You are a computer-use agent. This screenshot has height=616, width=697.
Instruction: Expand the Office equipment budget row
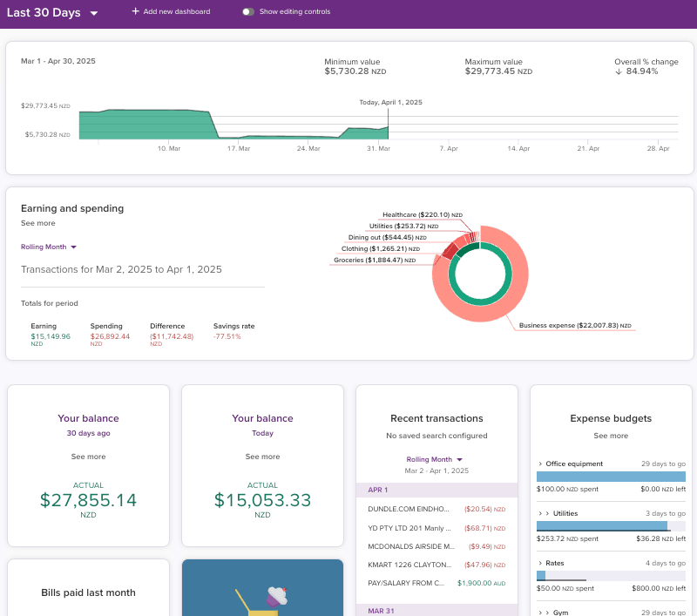(x=540, y=464)
